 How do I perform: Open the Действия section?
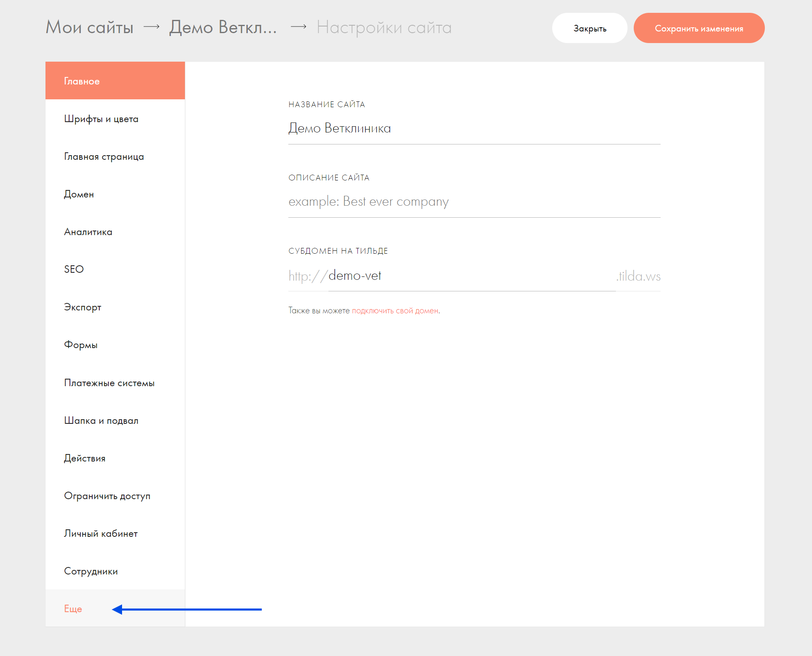pyautogui.click(x=84, y=459)
